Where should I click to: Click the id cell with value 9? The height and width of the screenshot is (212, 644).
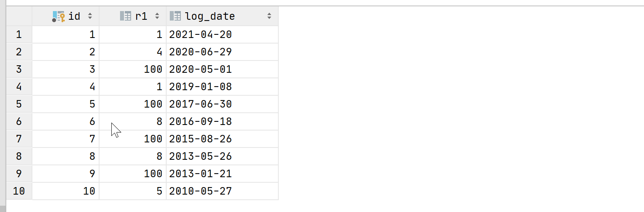pos(66,174)
